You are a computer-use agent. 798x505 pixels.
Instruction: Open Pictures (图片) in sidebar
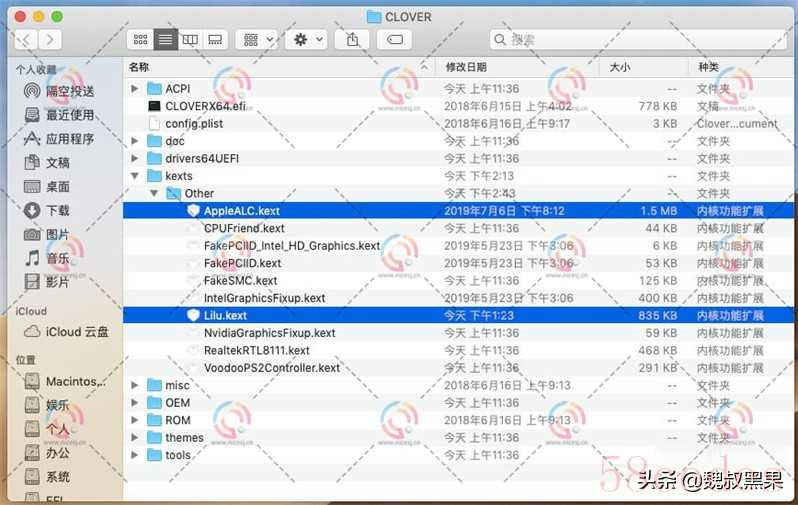(47, 234)
